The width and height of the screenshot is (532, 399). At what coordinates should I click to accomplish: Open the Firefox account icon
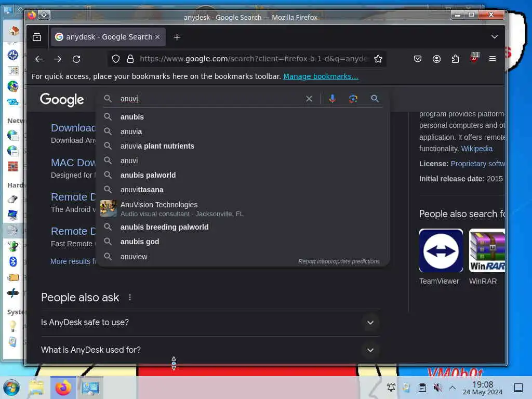click(436, 59)
